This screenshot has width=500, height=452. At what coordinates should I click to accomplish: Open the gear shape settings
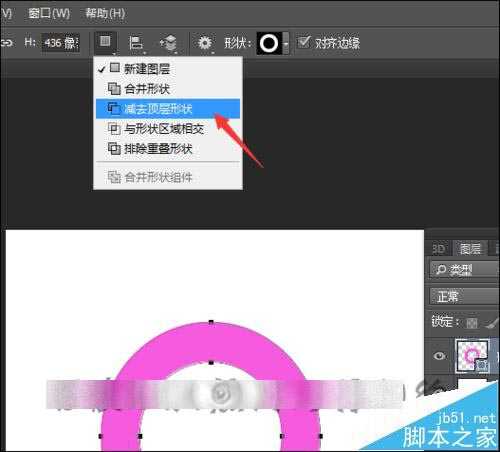click(205, 43)
